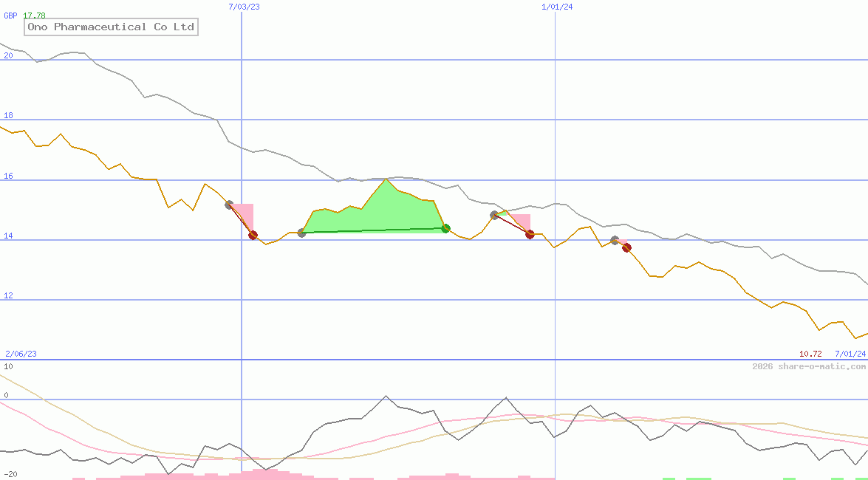Click the gray dot above the dark red trade line
This screenshot has width=868, height=480.
[x=493, y=215]
